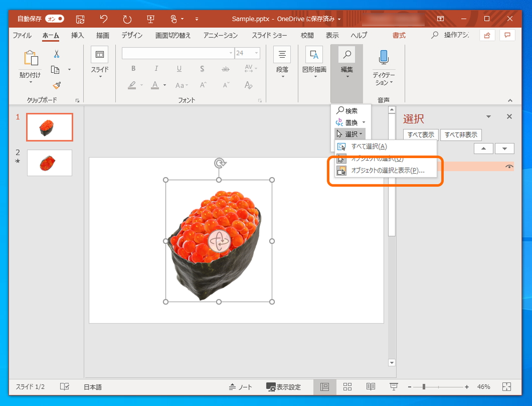Open Display Settings (表示設定) in status bar
Screen dimensions: 532x406
pyautogui.click(x=284, y=387)
